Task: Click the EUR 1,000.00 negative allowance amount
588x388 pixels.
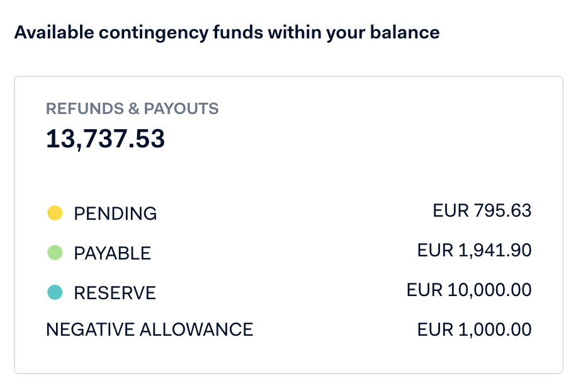Action: (475, 330)
